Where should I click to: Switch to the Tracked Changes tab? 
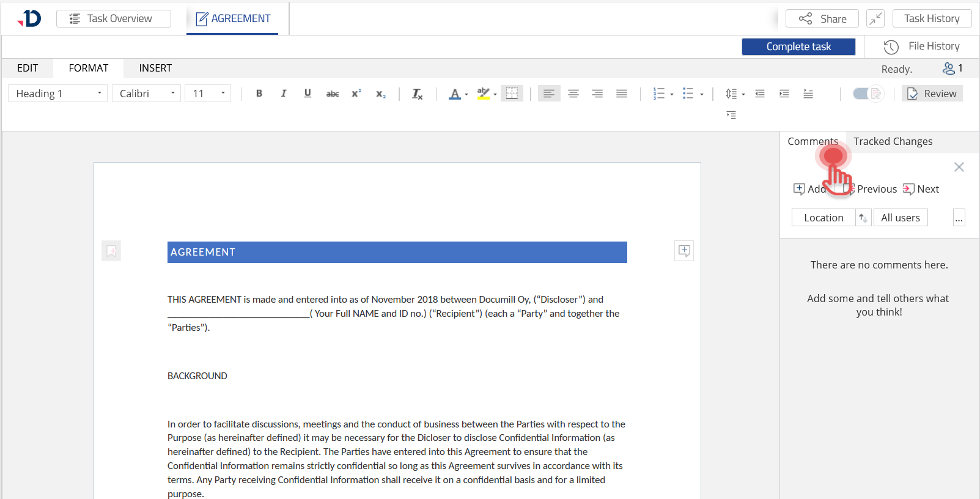coord(893,141)
